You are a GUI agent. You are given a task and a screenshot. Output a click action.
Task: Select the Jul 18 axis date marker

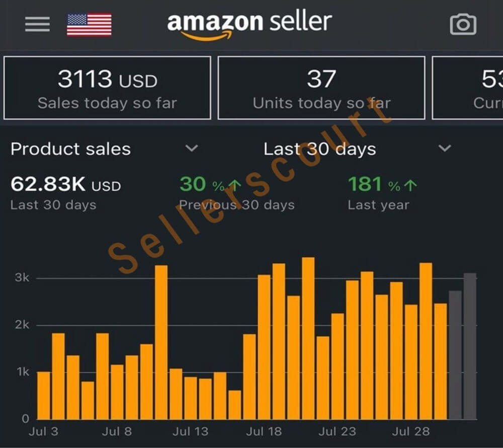264,432
